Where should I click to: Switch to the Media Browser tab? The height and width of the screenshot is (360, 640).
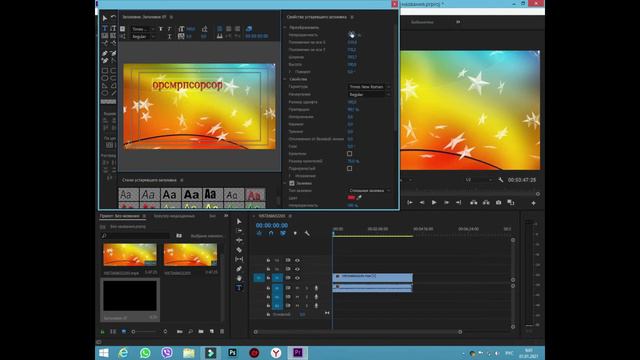pos(174,216)
